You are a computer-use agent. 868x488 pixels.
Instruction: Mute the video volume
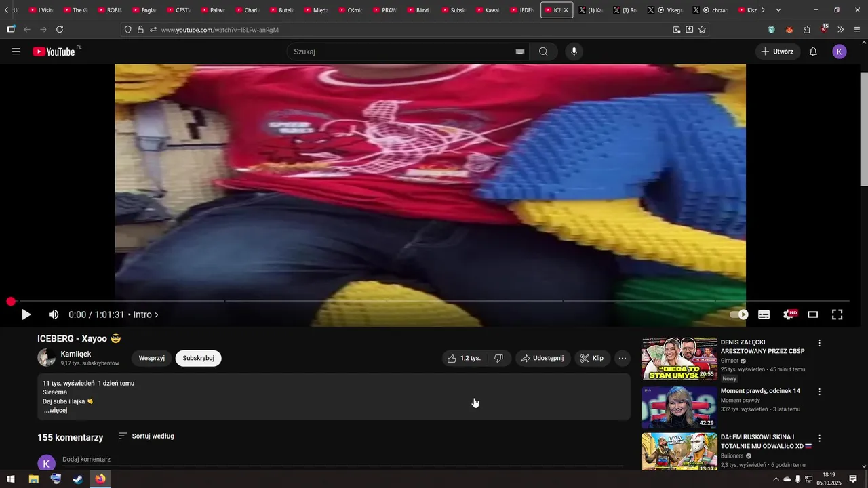[54, 314]
